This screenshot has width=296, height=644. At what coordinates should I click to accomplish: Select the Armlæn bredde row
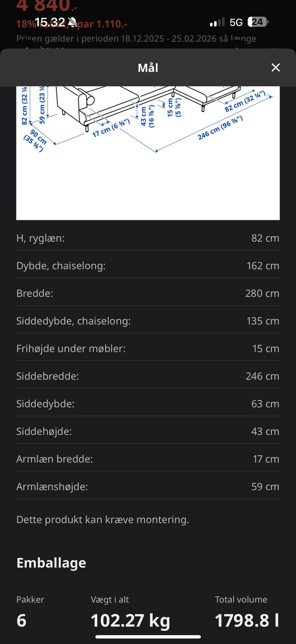pos(148,459)
